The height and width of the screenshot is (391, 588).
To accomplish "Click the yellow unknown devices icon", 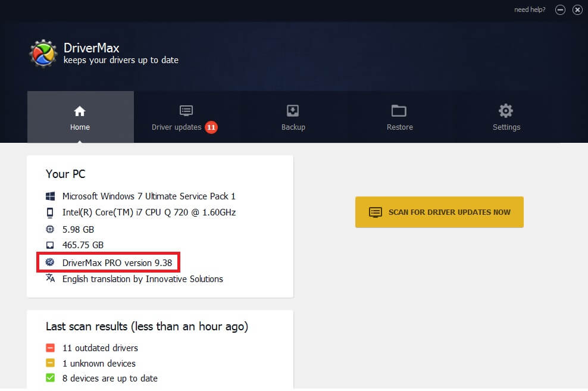I will (x=50, y=363).
